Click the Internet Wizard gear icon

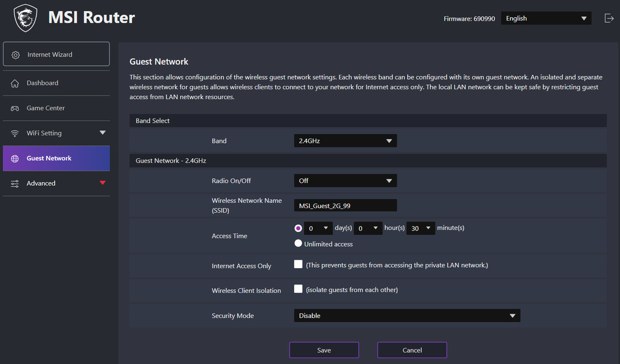click(15, 55)
